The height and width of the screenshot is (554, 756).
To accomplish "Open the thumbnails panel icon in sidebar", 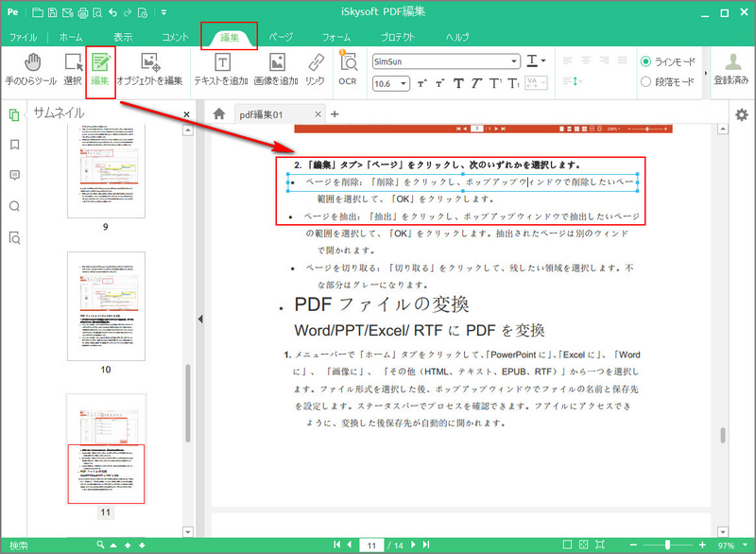I will [x=14, y=114].
